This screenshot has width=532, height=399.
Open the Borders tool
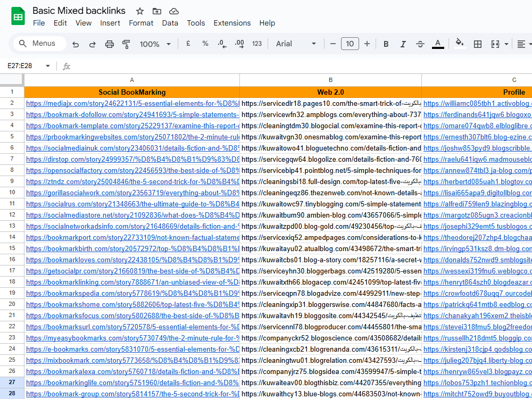pyautogui.click(x=478, y=44)
